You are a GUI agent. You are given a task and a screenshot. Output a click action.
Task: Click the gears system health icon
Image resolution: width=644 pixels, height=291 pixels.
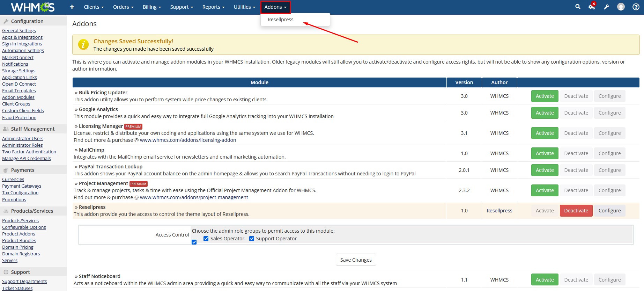click(592, 7)
